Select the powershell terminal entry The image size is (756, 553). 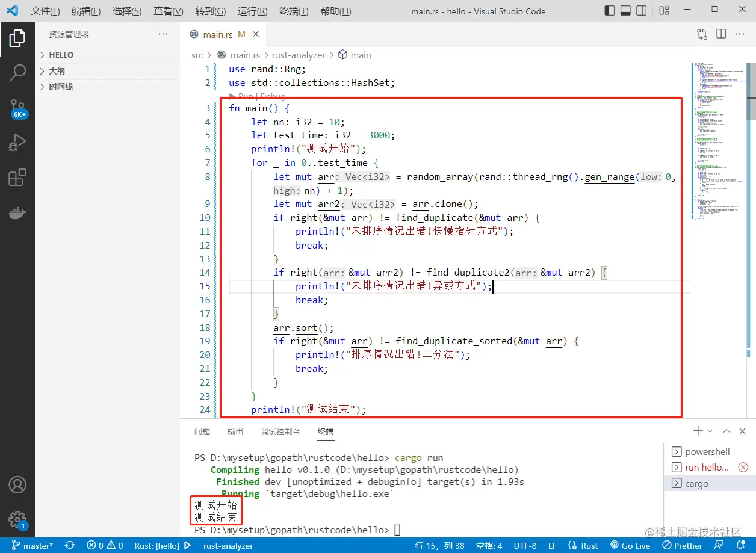point(710,451)
